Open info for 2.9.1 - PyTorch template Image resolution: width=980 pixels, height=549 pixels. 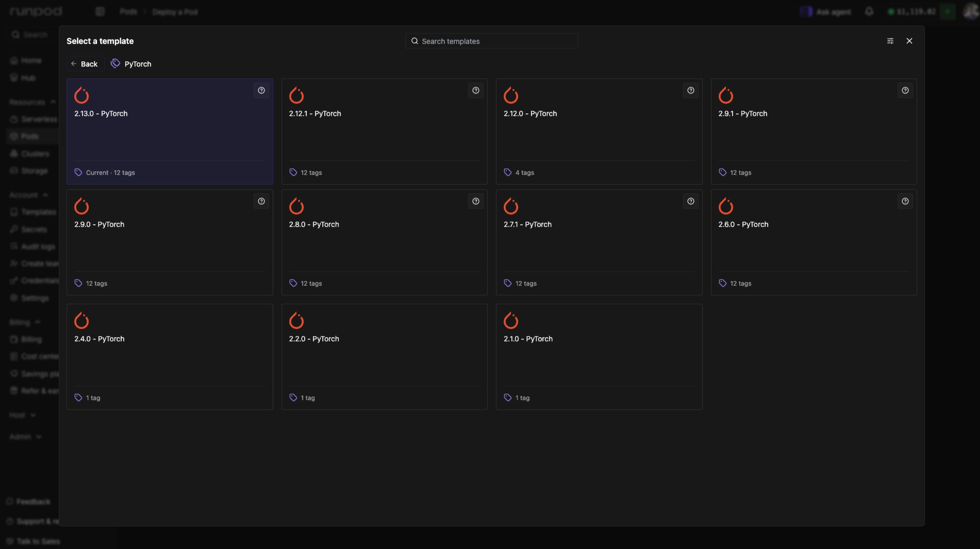tap(905, 90)
